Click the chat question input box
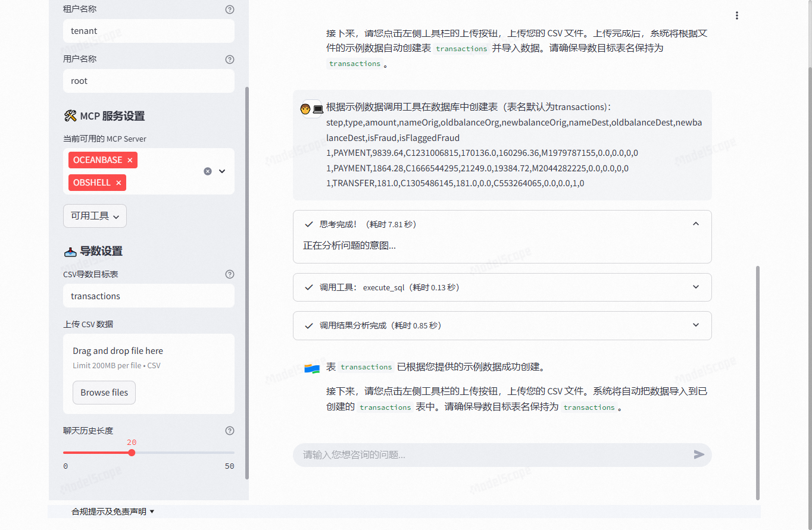Image resolution: width=812 pixels, height=530 pixels. [x=476, y=454]
